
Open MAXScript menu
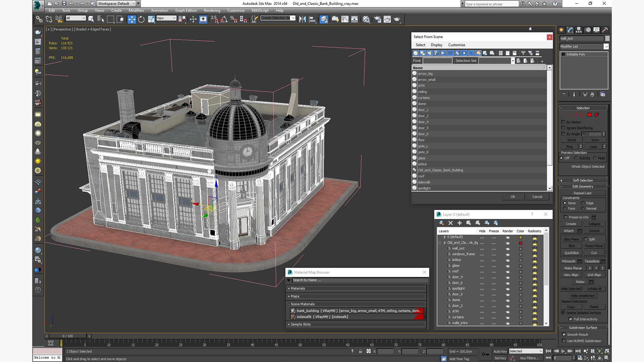(x=260, y=11)
